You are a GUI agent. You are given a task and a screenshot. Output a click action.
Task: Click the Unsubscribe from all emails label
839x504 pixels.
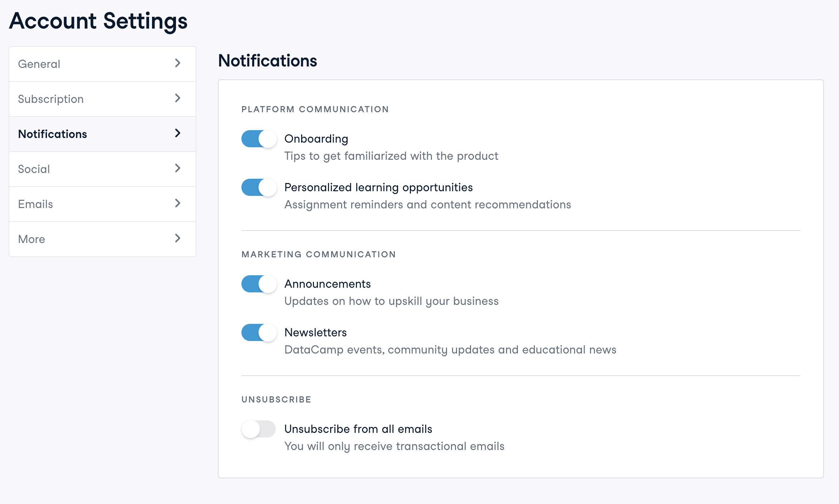[358, 429]
